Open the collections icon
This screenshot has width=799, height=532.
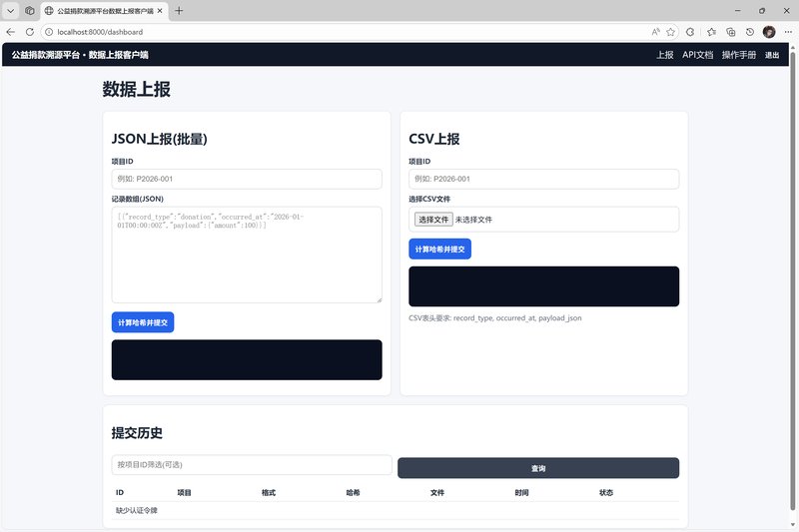point(731,32)
